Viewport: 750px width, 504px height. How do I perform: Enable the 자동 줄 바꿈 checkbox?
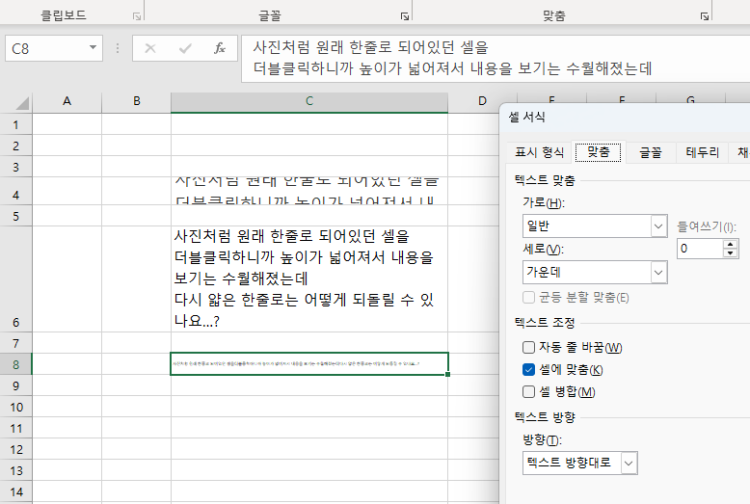529,347
